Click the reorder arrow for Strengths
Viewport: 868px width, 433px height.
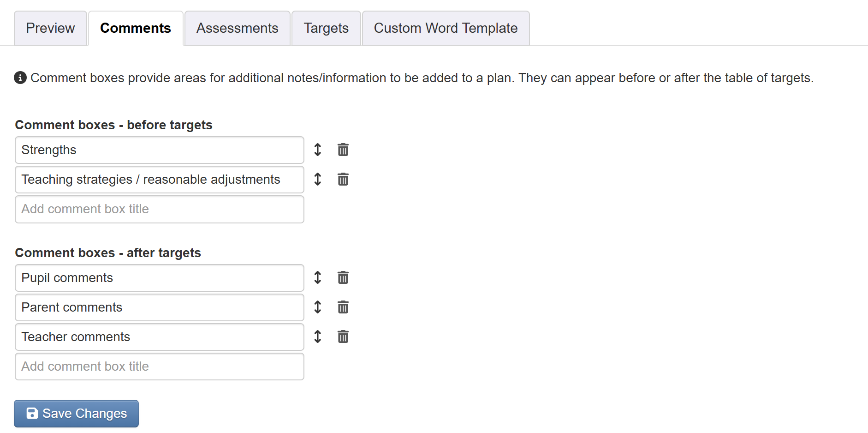(317, 150)
